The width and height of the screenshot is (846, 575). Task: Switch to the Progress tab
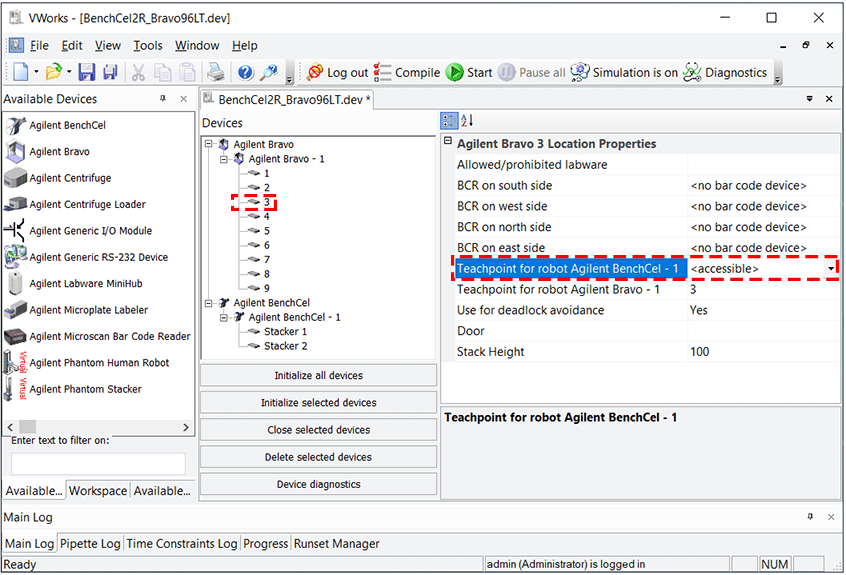[265, 543]
